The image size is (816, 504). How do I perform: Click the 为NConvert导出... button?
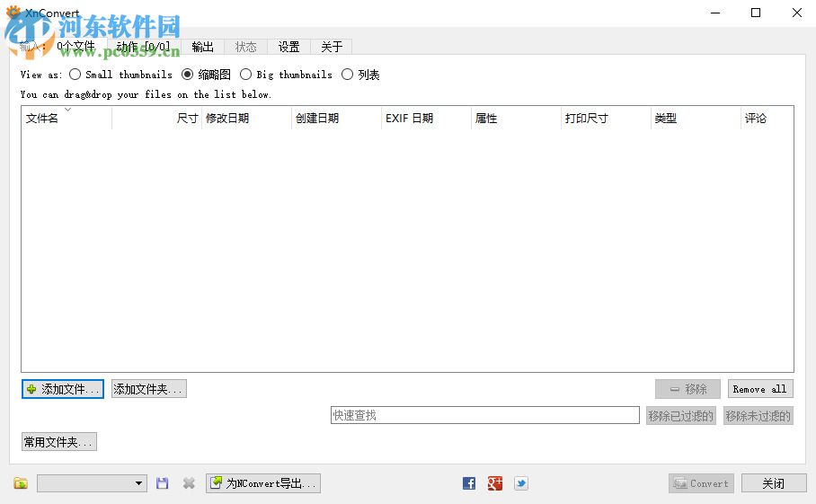(x=263, y=483)
